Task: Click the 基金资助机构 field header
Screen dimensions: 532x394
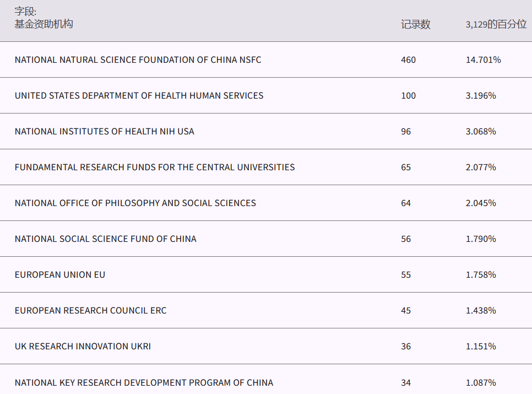Action: 44,24
